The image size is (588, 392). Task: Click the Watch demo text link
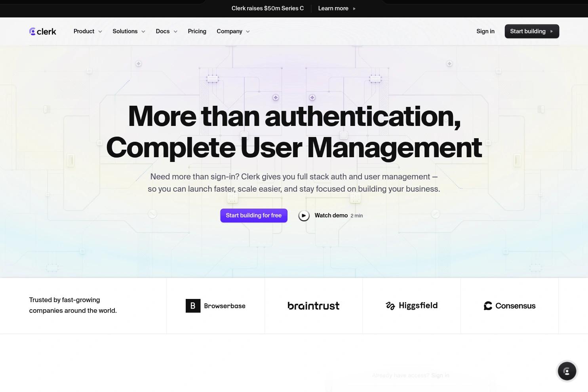[x=331, y=215]
